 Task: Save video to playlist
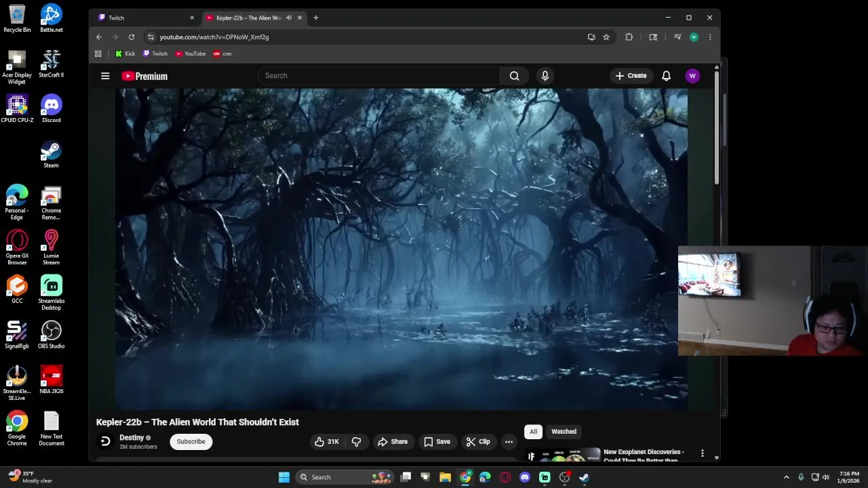click(x=437, y=442)
